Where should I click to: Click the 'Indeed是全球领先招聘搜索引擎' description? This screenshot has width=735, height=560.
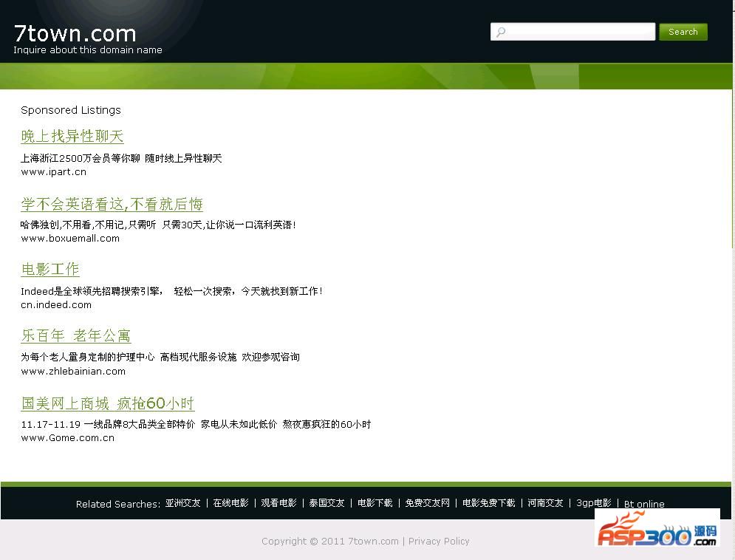pos(92,292)
